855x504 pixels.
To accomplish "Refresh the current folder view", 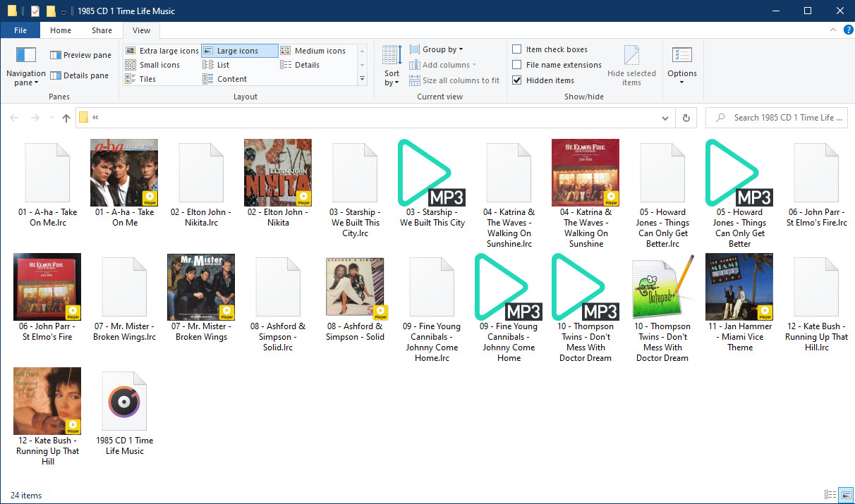I will pos(686,118).
